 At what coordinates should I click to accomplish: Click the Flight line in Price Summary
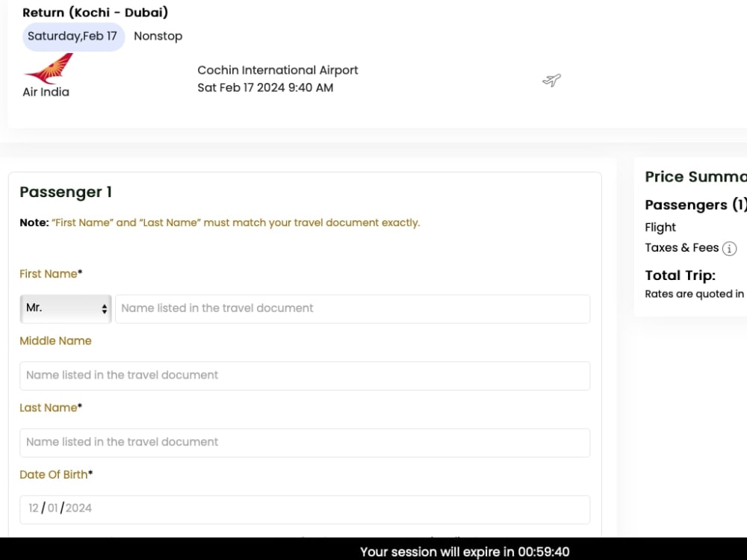660,227
